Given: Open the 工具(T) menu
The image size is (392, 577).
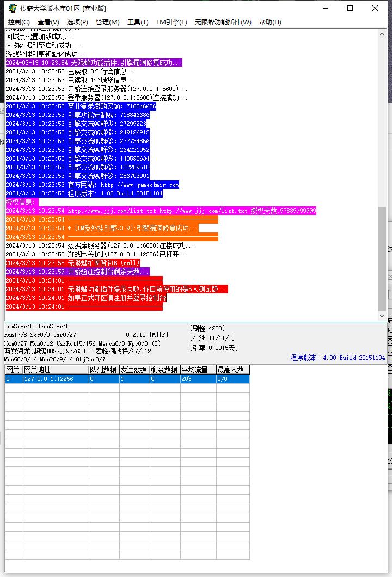Looking at the screenshot, I should [138, 22].
